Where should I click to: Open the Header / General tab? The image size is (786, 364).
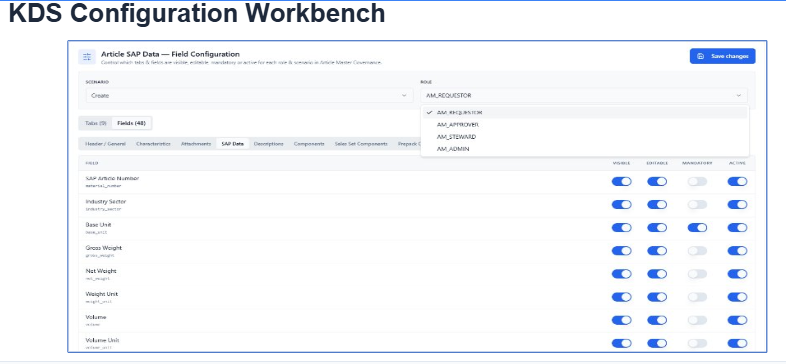pyautogui.click(x=105, y=144)
